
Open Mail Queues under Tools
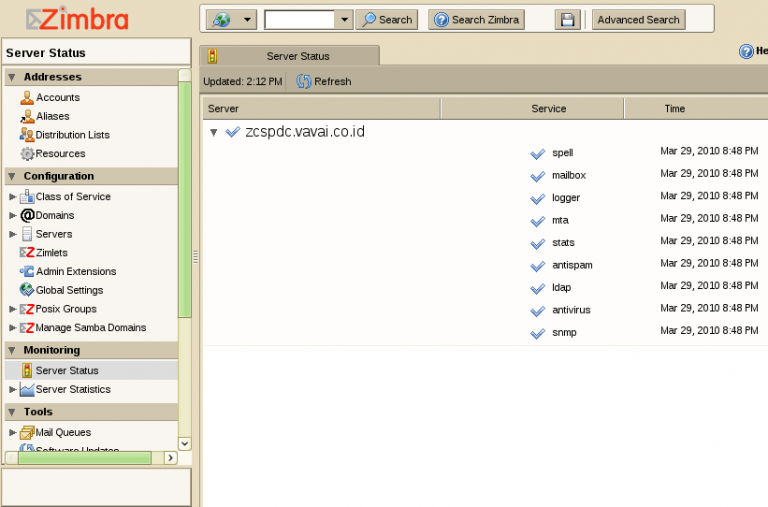pyautogui.click(x=63, y=433)
